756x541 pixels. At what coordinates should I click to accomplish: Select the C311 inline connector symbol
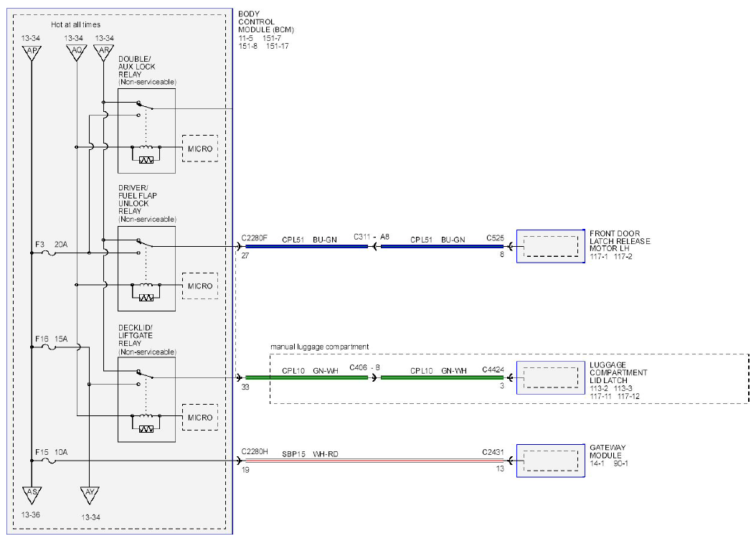coord(374,246)
